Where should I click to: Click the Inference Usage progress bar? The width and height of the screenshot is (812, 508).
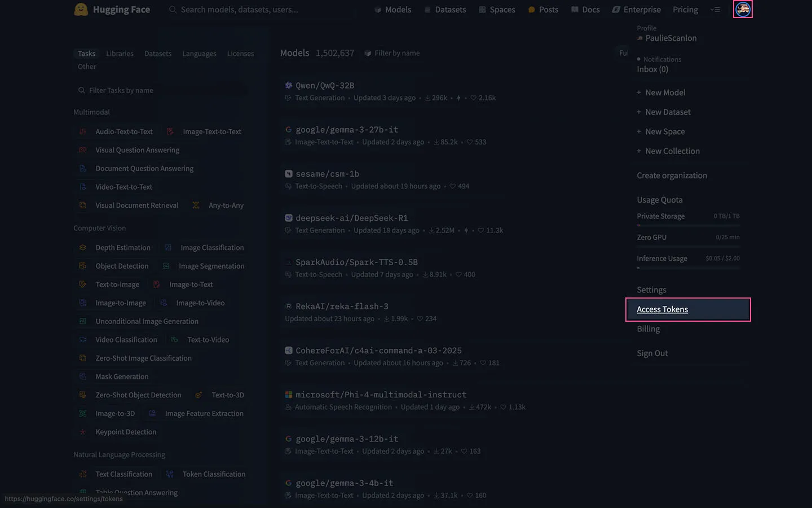point(688,268)
